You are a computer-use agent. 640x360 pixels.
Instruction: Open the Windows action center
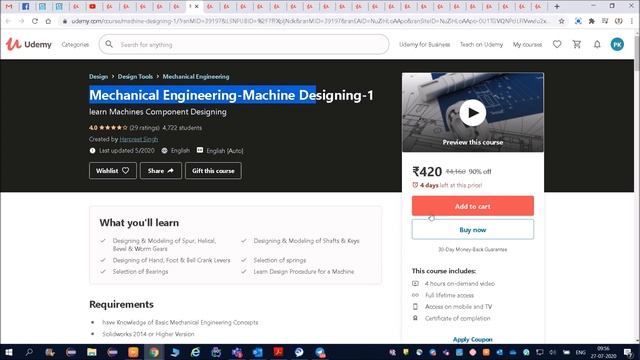point(628,352)
